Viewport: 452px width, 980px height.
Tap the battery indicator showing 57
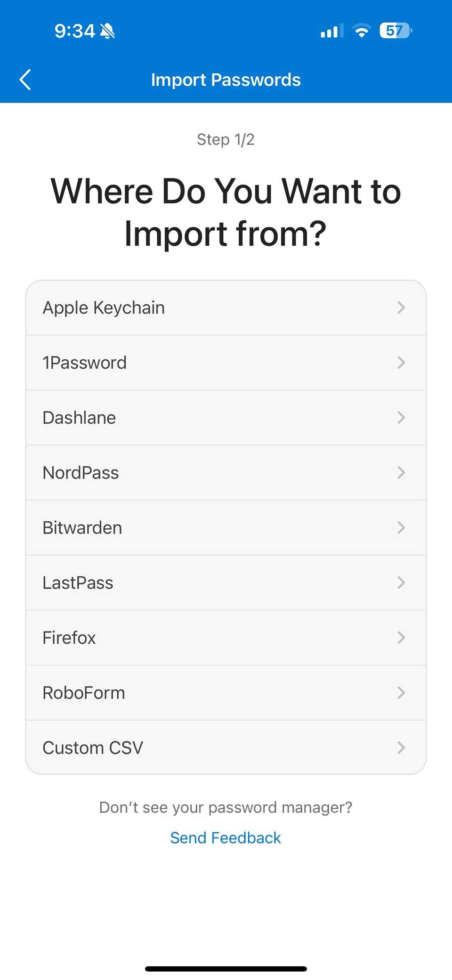click(x=395, y=30)
